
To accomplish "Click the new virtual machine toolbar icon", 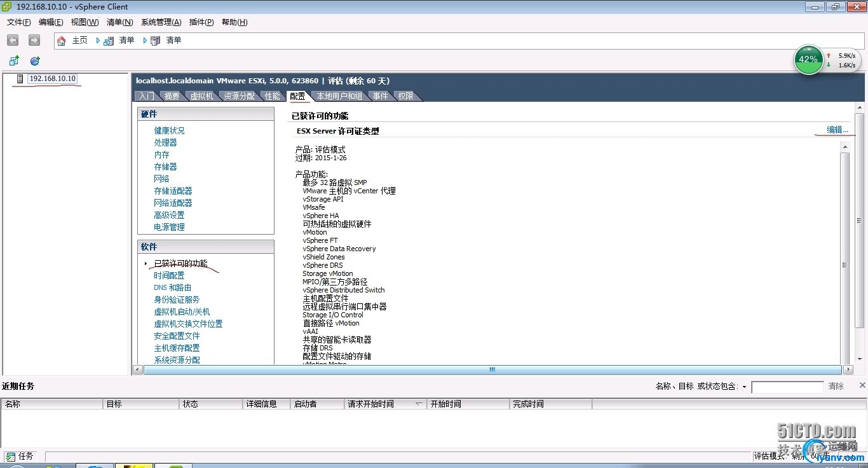I will [x=14, y=61].
